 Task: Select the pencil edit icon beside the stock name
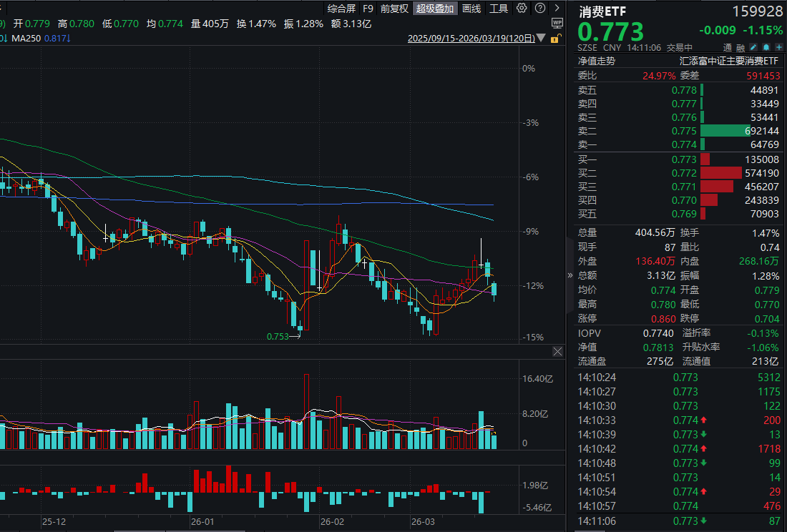click(x=753, y=47)
